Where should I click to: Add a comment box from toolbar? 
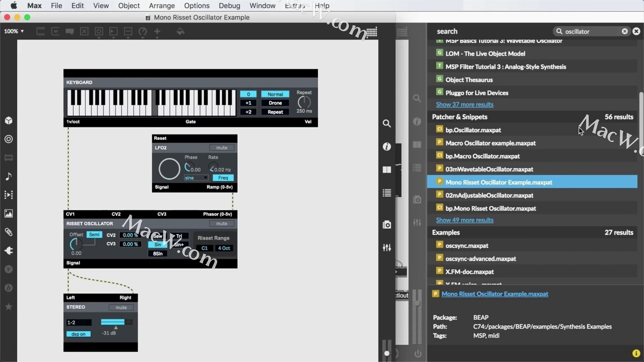point(70,31)
